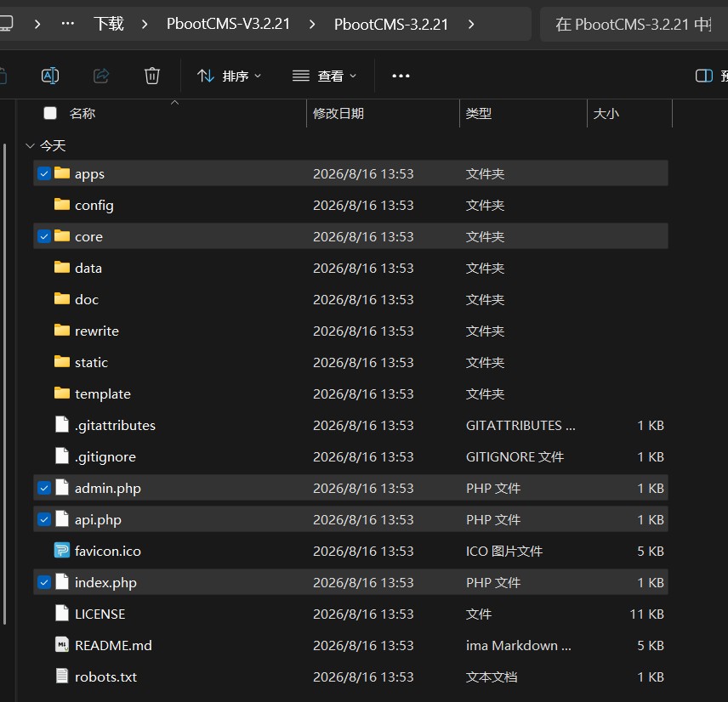Select the .gitattributes file name
728x702 pixels.
pos(115,426)
